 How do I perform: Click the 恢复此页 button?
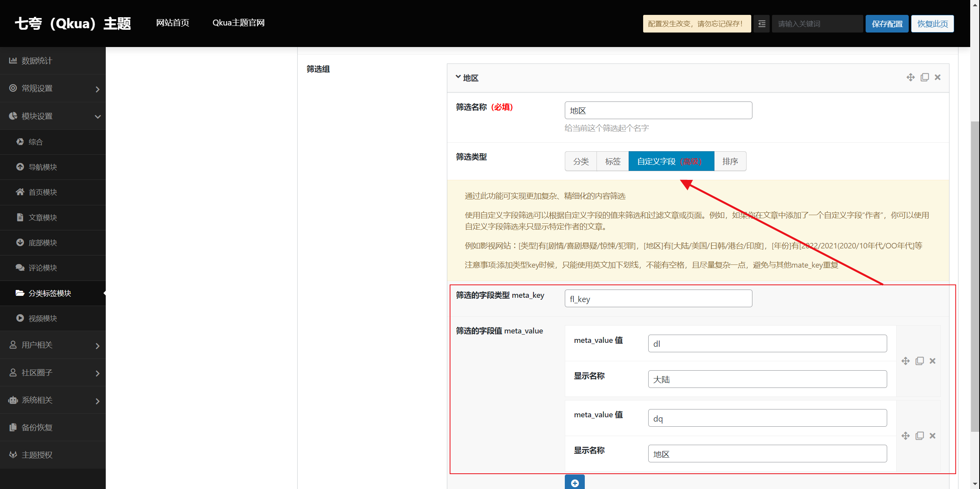pos(932,24)
